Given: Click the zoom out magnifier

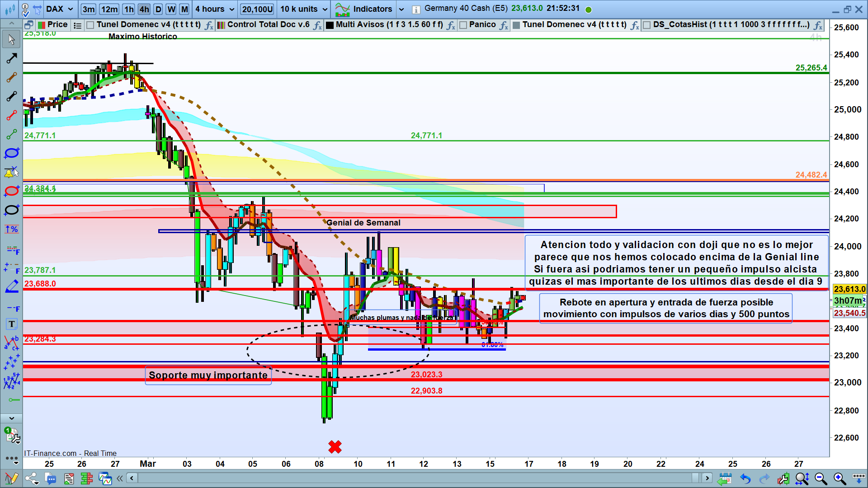Looking at the screenshot, I should pyautogui.click(x=821, y=479).
